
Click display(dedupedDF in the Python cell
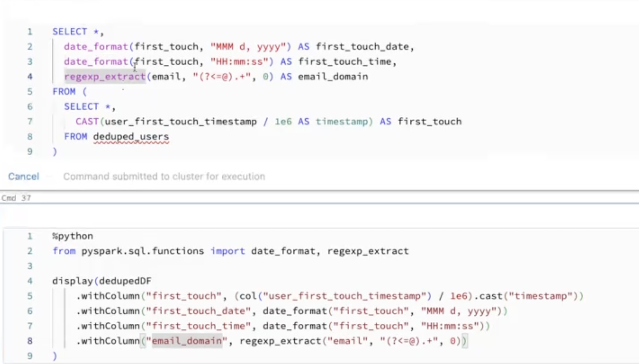tap(102, 281)
